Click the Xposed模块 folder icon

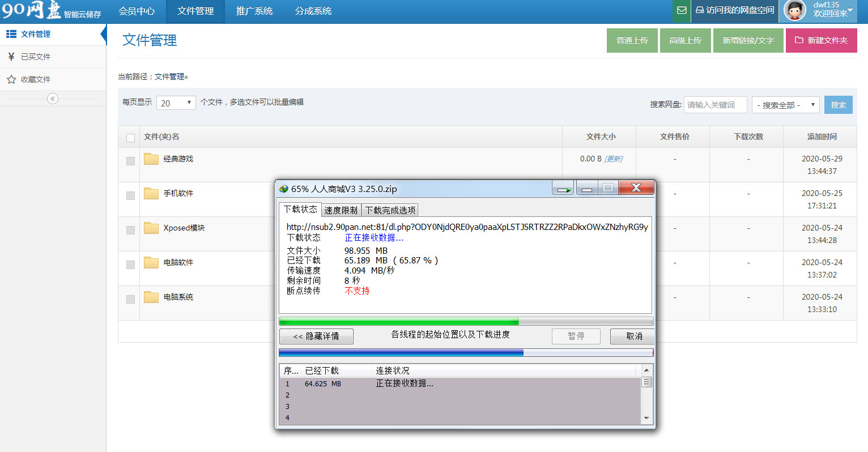click(151, 228)
